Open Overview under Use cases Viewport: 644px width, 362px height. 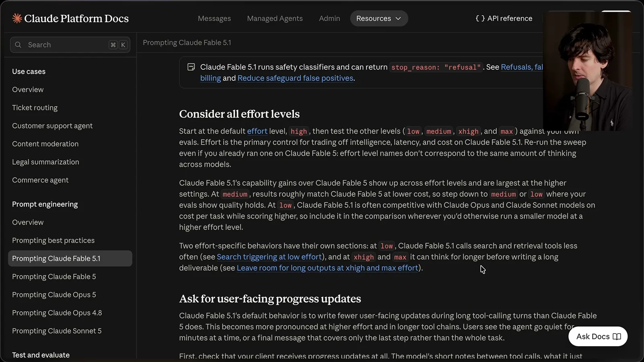coord(28,90)
